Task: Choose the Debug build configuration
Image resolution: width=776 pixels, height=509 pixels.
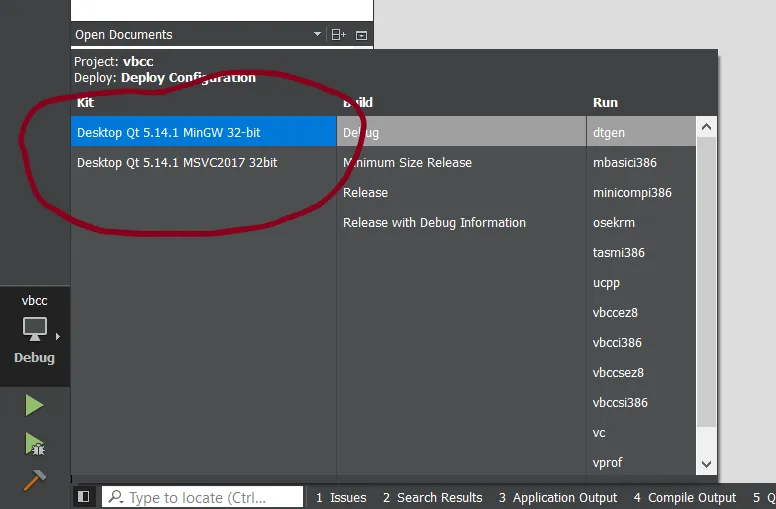Action: coord(461,131)
